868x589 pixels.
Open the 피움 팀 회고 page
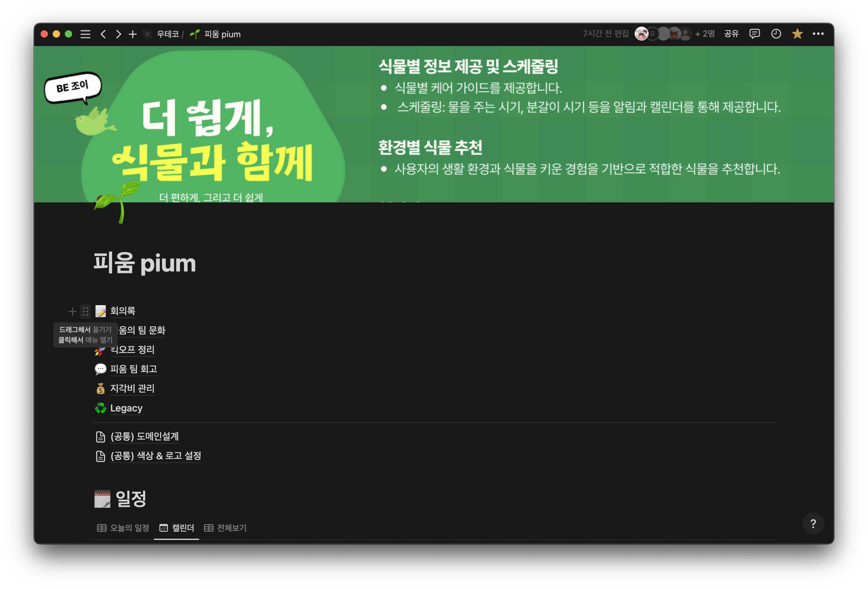(133, 369)
